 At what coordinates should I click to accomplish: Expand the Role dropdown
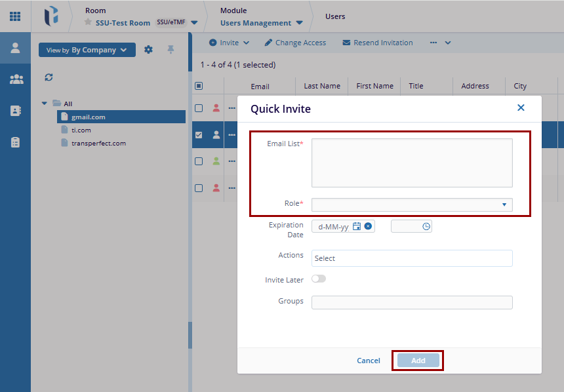point(504,205)
